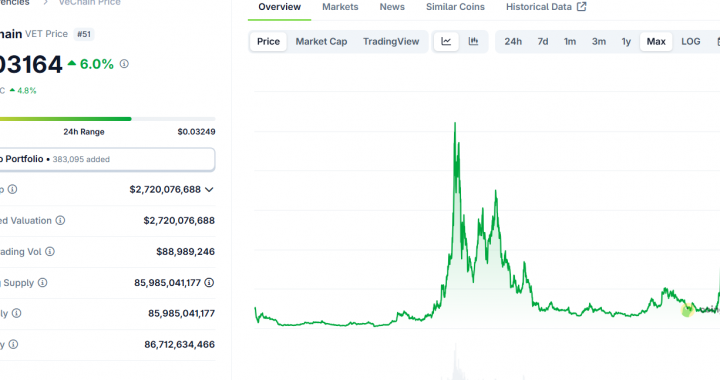The image size is (720, 380).
Task: Set chart range to 1m
Action: [570, 41]
